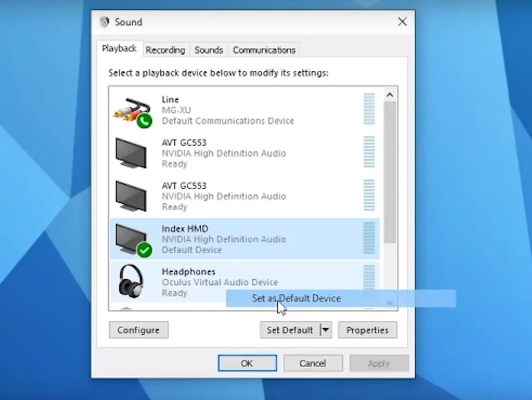Image resolution: width=532 pixels, height=400 pixels.
Task: Click the green phone badge on Line device
Action: tap(144, 121)
